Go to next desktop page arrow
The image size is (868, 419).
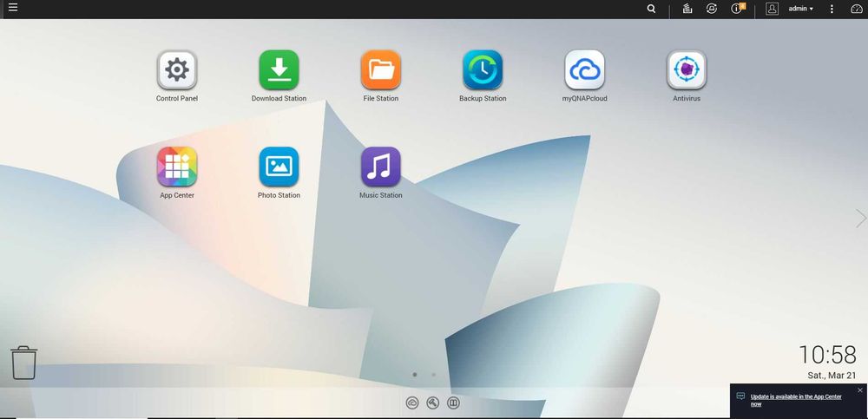pyautogui.click(x=861, y=218)
